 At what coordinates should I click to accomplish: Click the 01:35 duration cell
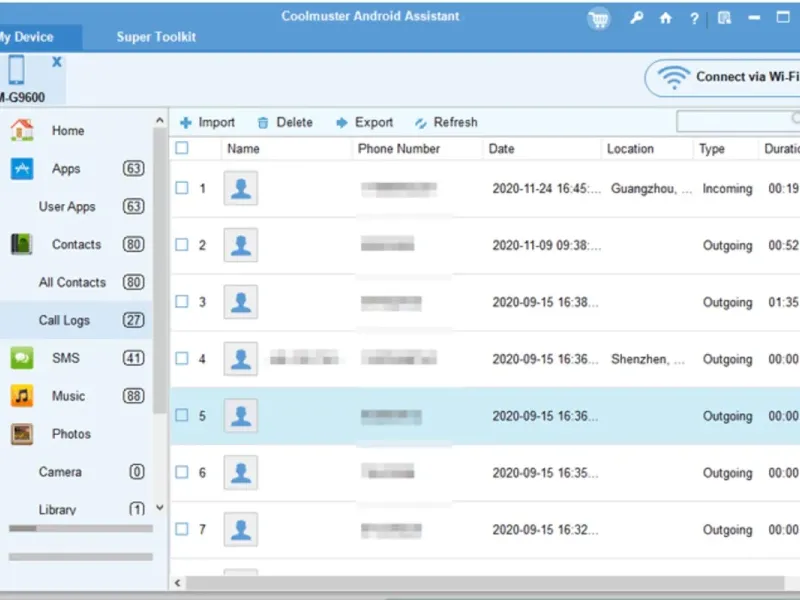(x=783, y=303)
